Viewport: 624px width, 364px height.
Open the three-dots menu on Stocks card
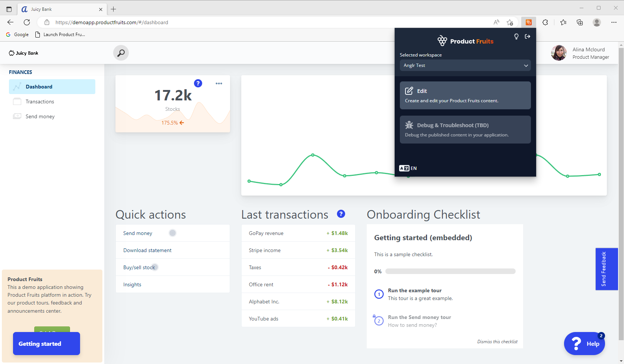coord(219,84)
